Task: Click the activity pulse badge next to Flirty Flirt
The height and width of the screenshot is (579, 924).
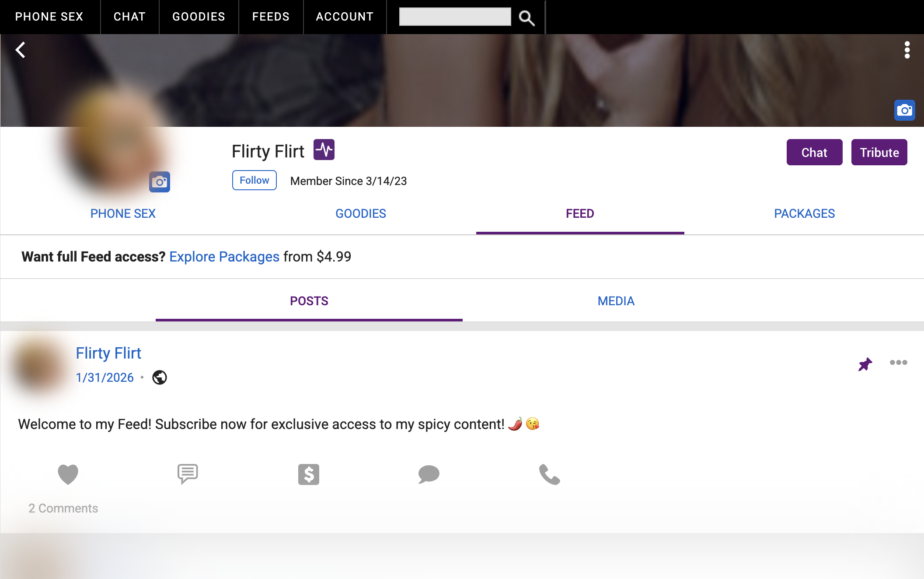Action: point(324,150)
